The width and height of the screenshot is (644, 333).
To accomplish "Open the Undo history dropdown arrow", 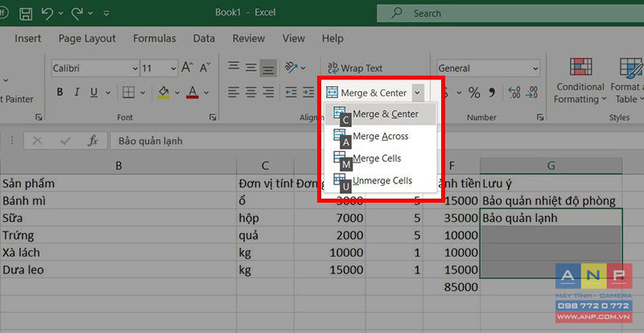I will coord(61,14).
